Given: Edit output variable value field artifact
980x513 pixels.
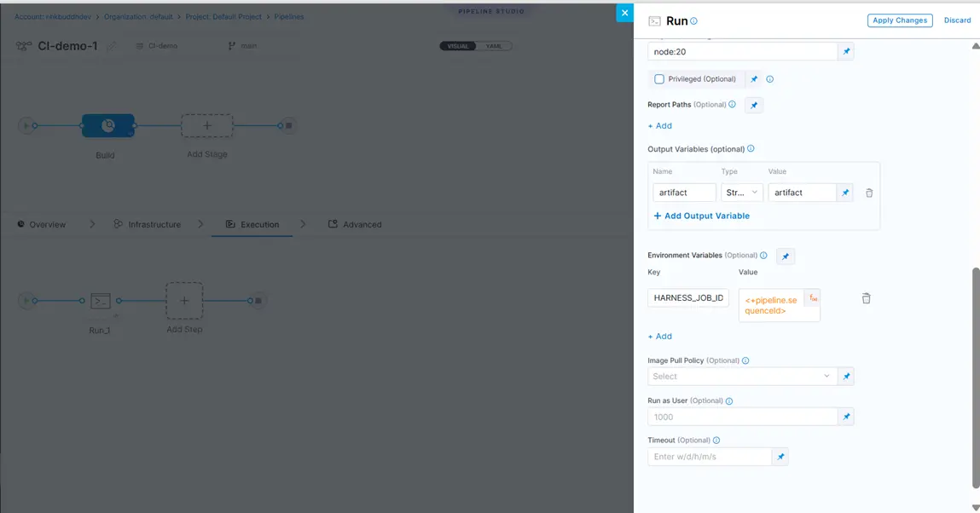Looking at the screenshot, I should [802, 193].
